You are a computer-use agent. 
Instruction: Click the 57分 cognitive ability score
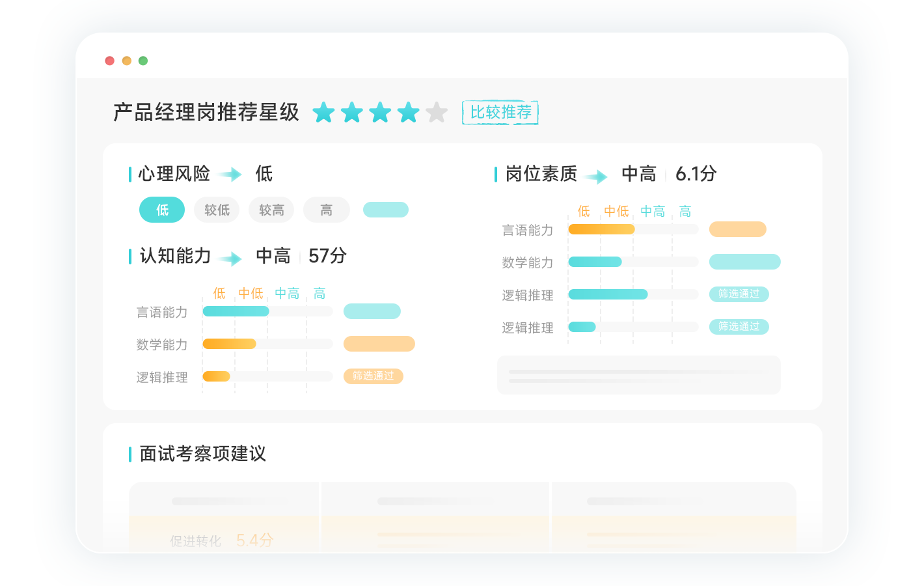pos(327,256)
